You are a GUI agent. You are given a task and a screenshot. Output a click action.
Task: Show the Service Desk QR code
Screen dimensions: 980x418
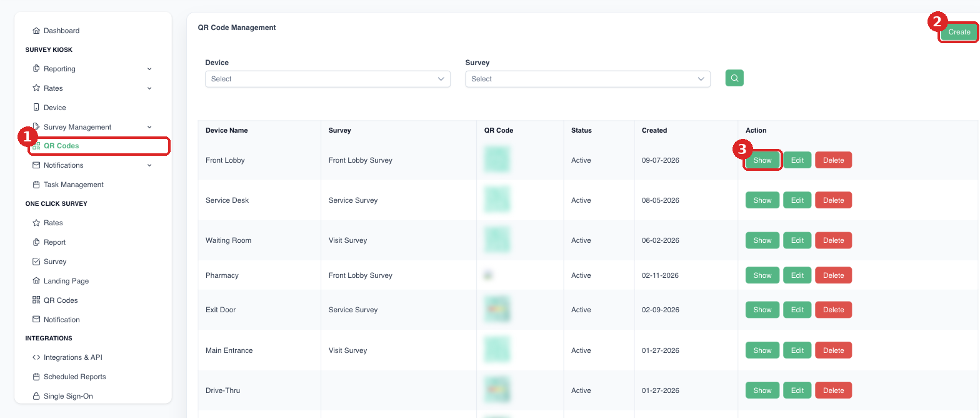coord(762,200)
